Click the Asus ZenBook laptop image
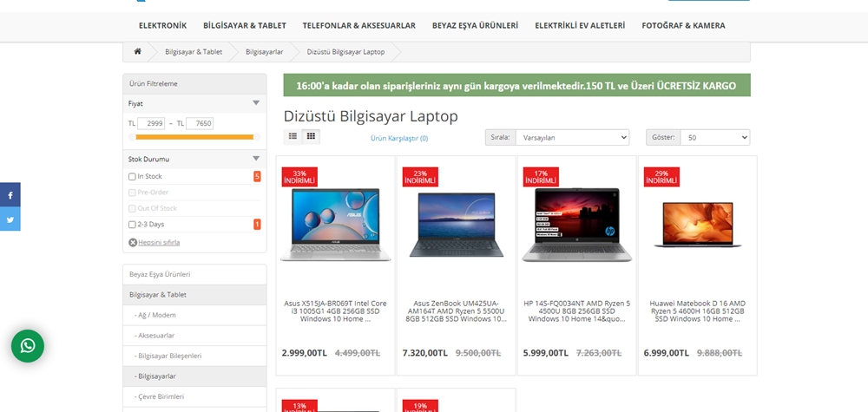Viewport: 868px width, 412px height. [457, 225]
